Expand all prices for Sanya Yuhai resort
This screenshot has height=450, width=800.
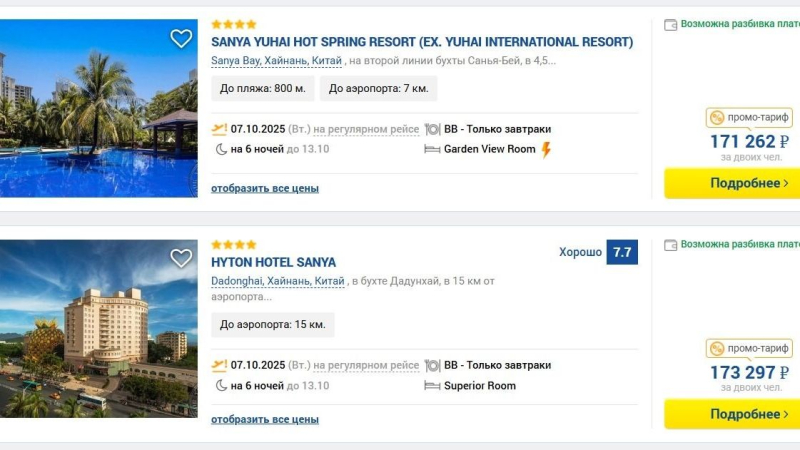(x=265, y=188)
